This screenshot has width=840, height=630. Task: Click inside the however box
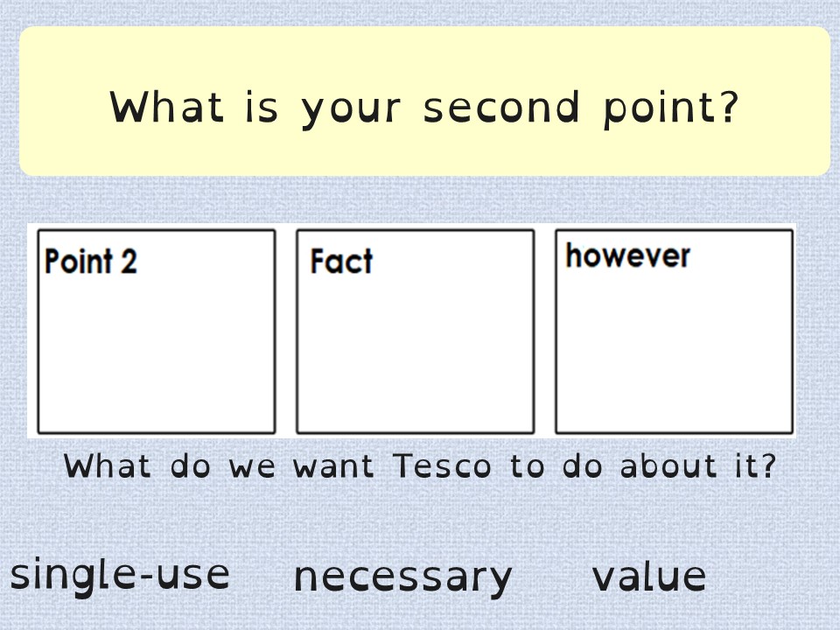click(674, 332)
